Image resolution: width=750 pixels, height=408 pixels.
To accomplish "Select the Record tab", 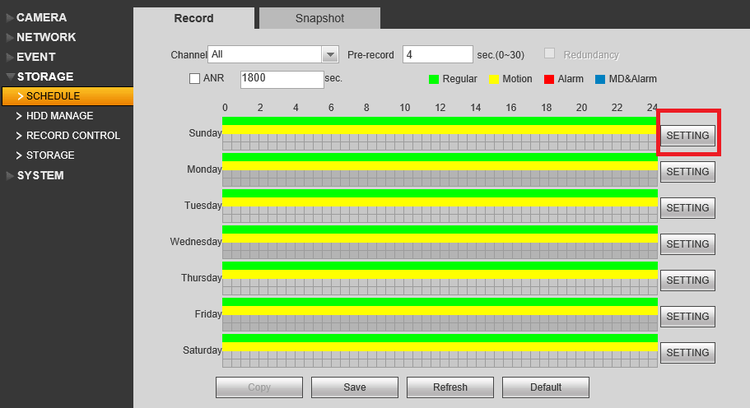I will pos(194,18).
